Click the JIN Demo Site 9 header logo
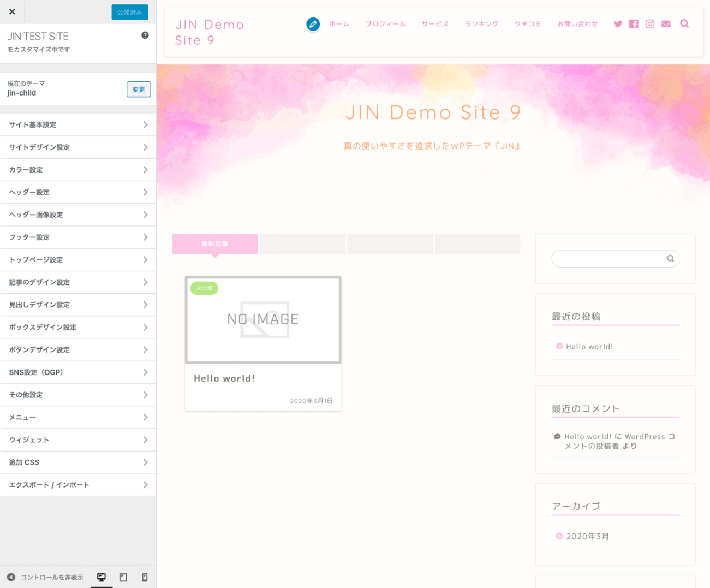The height and width of the screenshot is (588, 710). click(x=210, y=32)
